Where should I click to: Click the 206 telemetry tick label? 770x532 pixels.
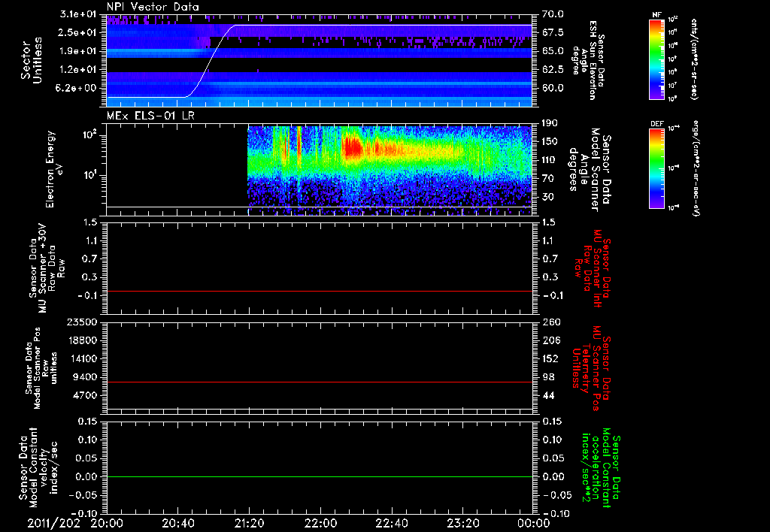(550, 340)
